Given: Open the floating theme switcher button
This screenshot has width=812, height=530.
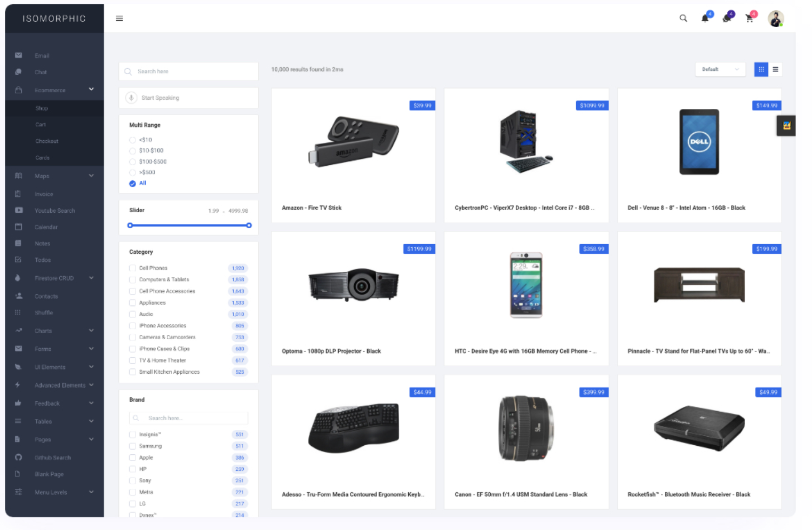Looking at the screenshot, I should [786, 126].
